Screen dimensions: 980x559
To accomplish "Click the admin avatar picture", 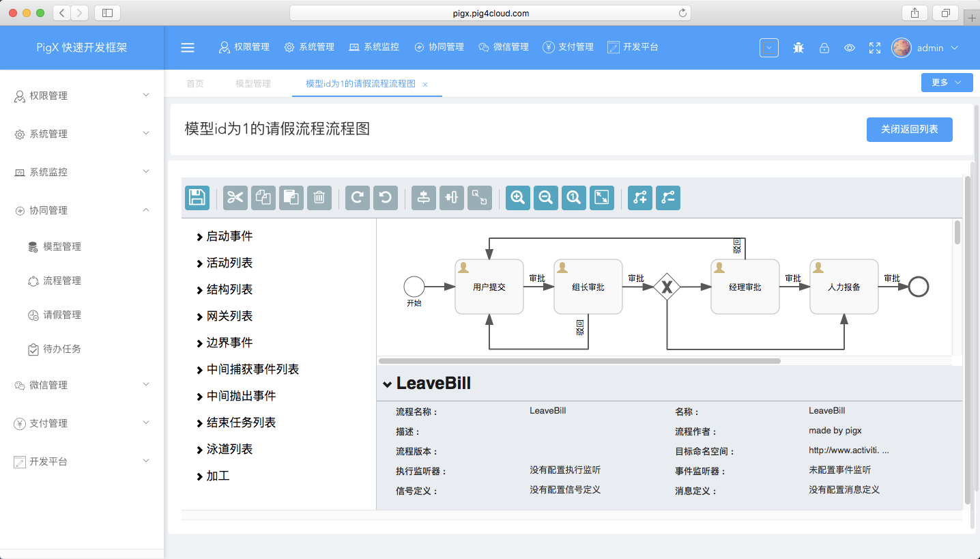I will (x=902, y=48).
